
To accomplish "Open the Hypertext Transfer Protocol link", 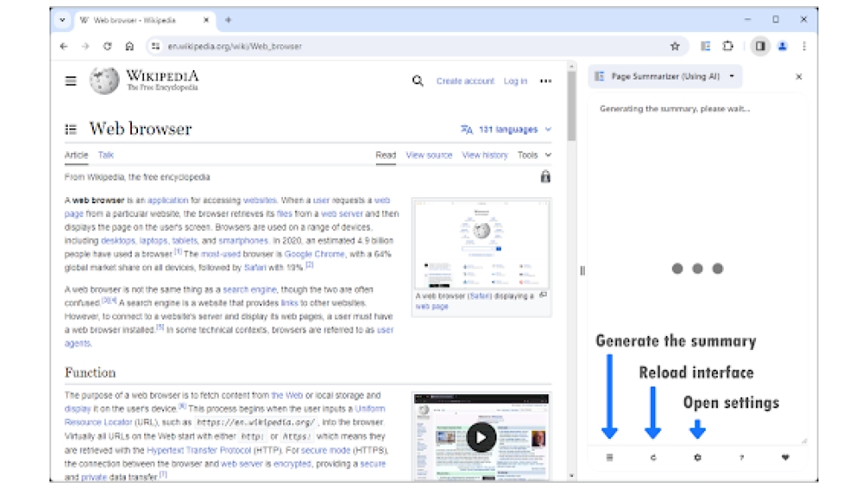I will click(x=199, y=450).
